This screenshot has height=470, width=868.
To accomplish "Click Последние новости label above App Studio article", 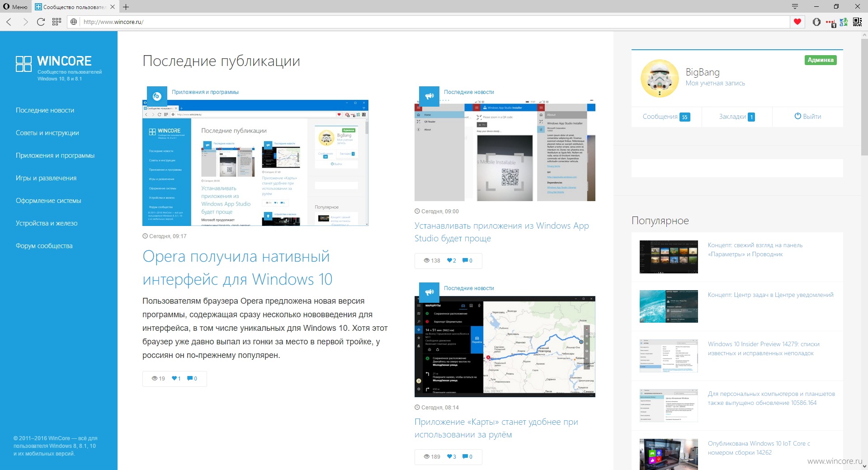I will tap(469, 92).
